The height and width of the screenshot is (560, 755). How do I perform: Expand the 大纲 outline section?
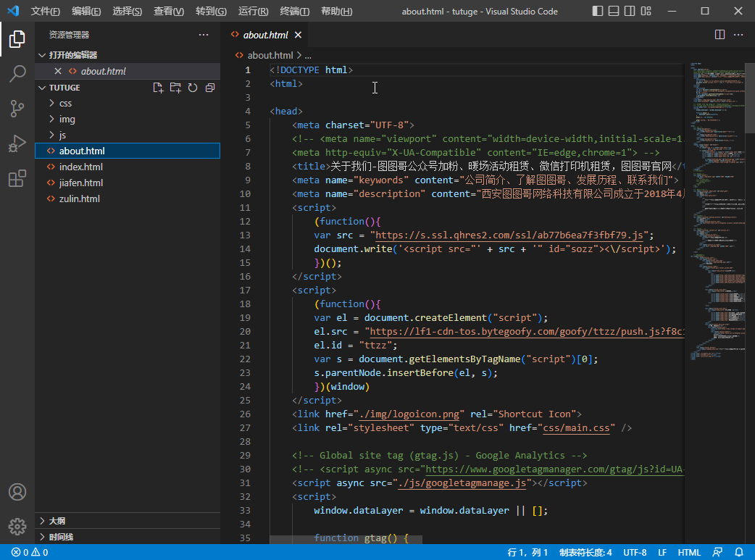[57, 521]
